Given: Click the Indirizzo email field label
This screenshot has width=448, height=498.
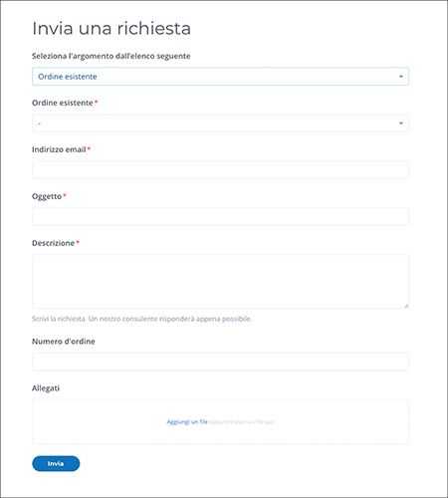Looking at the screenshot, I should pyautogui.click(x=59, y=149).
